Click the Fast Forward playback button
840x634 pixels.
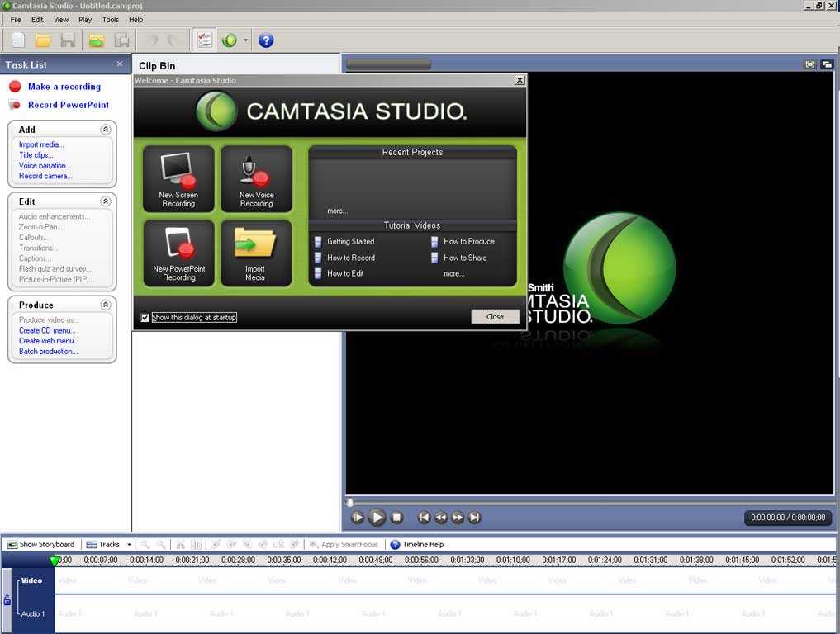(458, 518)
